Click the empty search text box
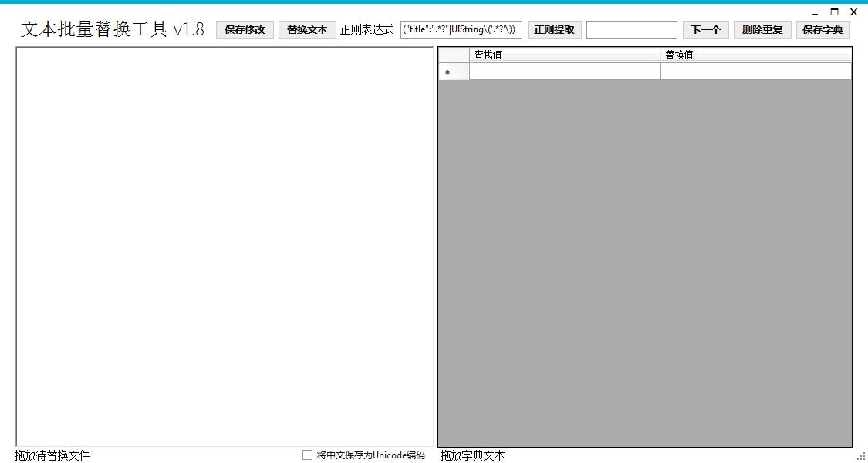This screenshot has height=463, width=868. (631, 29)
